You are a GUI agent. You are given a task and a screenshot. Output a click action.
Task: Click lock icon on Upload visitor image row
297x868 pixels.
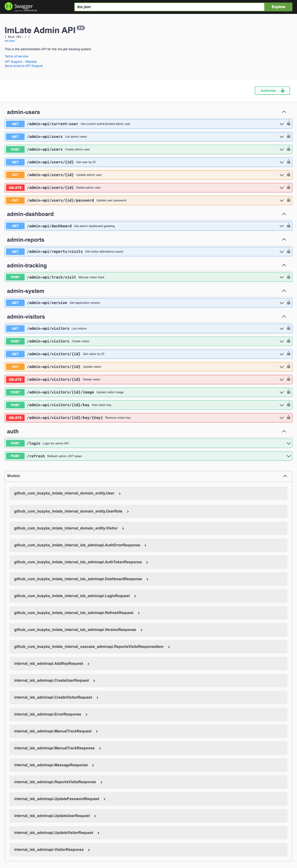(x=289, y=392)
